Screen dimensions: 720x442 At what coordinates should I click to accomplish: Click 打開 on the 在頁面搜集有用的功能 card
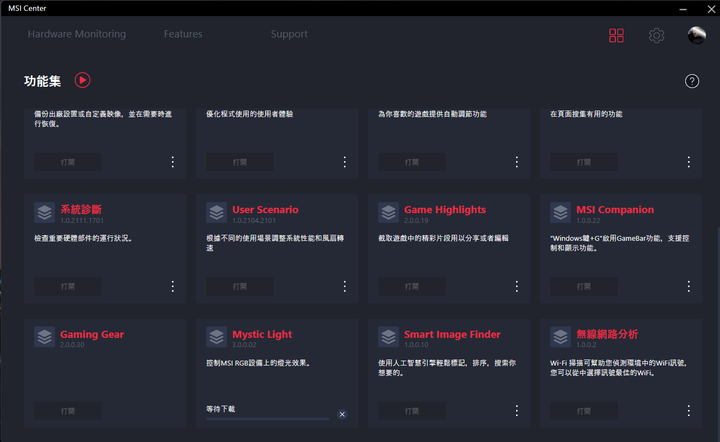584,162
